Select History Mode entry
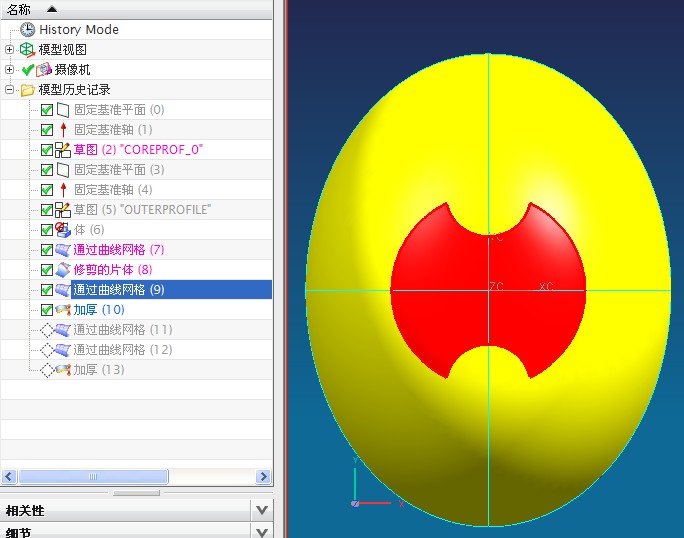The width and height of the screenshot is (684, 538). (79, 30)
